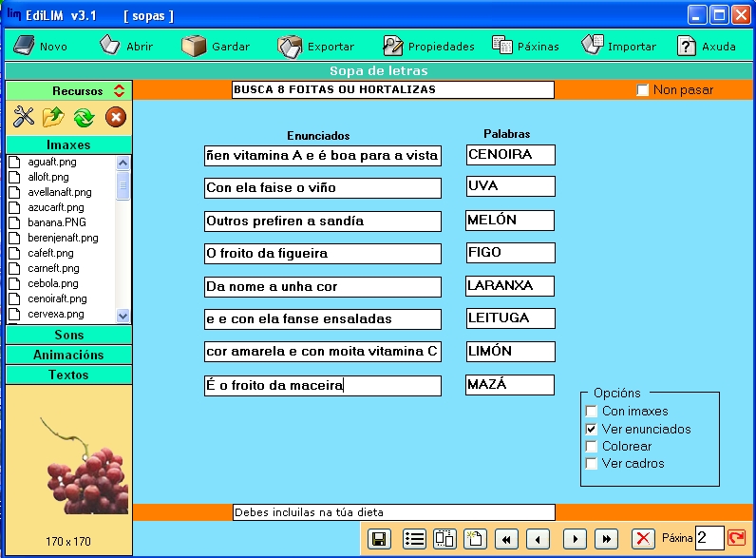The width and height of the screenshot is (756, 558).
Task: Jump to the first page button
Action: click(506, 539)
